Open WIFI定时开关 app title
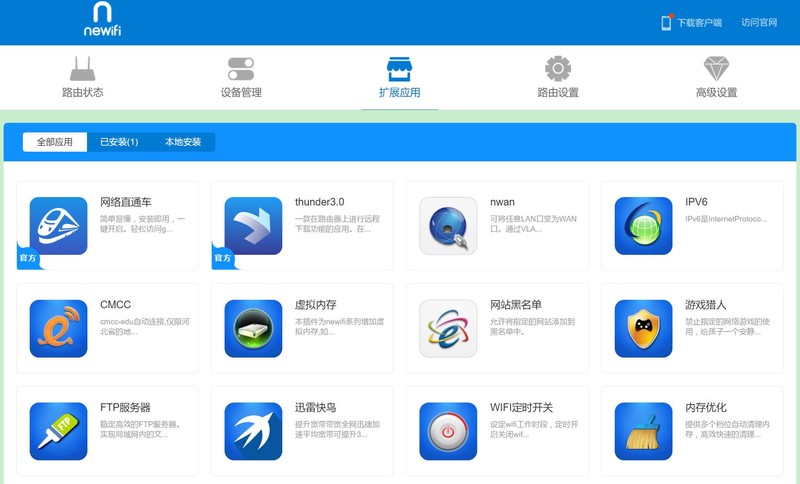 pyautogui.click(x=521, y=407)
